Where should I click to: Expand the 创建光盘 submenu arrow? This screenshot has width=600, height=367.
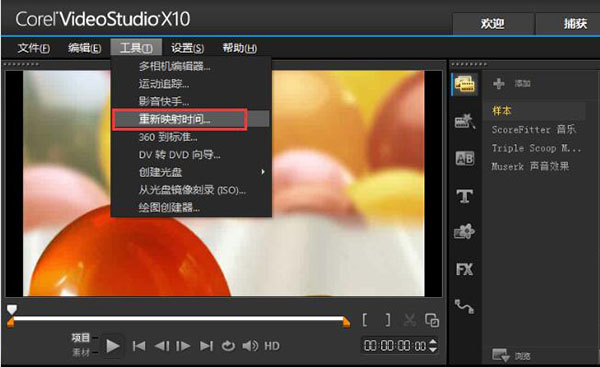[x=263, y=172]
